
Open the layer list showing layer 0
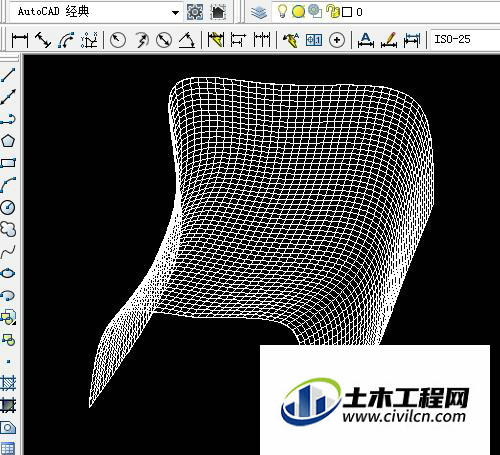pyautogui.click(x=387, y=12)
